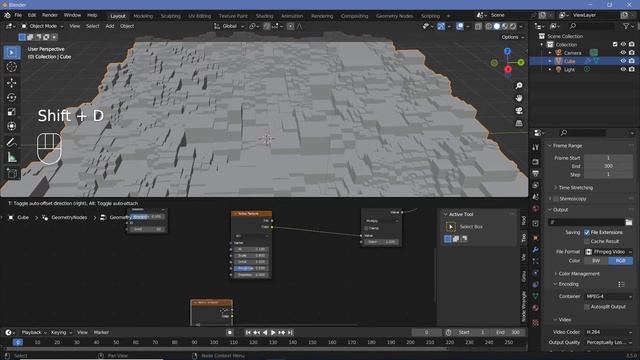Screen dimensions: 640x360
Task: Open the Output properties tab icon
Action: (536, 173)
